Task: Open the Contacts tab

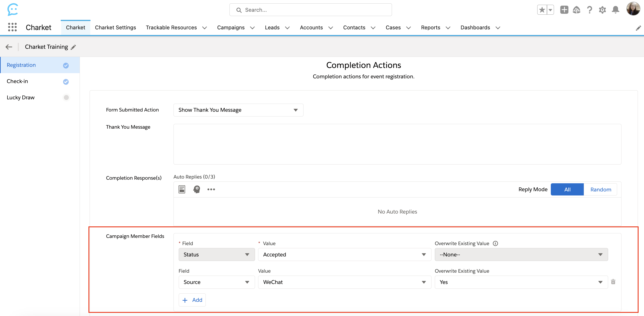Action: coord(354,28)
